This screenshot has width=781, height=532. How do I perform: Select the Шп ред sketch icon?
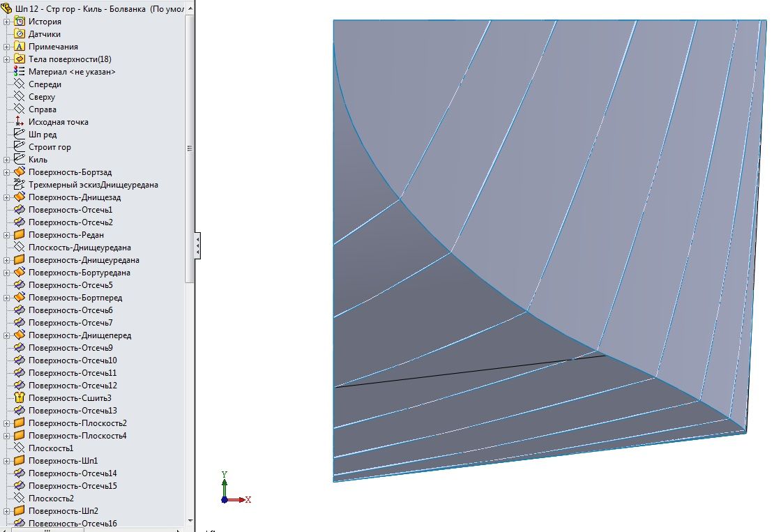(20, 135)
